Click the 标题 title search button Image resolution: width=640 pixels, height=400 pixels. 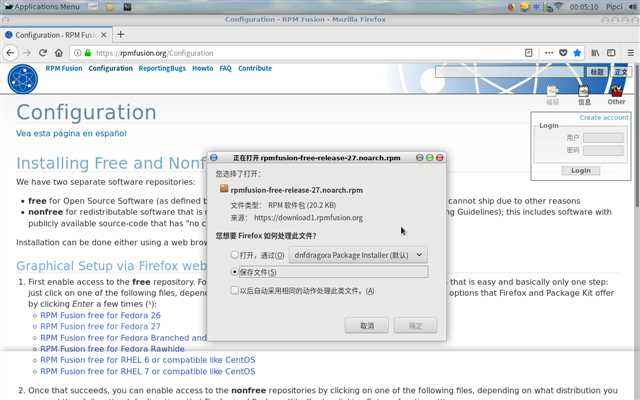pyautogui.click(x=597, y=72)
